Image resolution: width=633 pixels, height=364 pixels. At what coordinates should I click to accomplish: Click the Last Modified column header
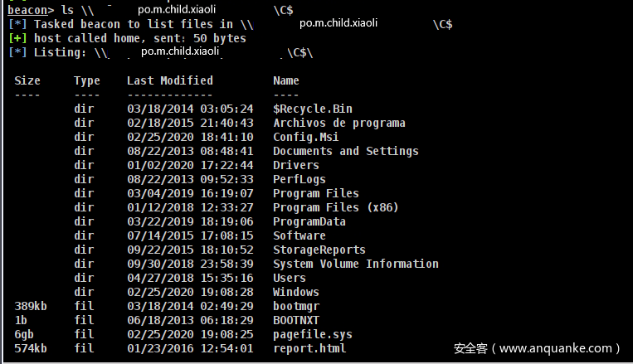[x=169, y=80]
